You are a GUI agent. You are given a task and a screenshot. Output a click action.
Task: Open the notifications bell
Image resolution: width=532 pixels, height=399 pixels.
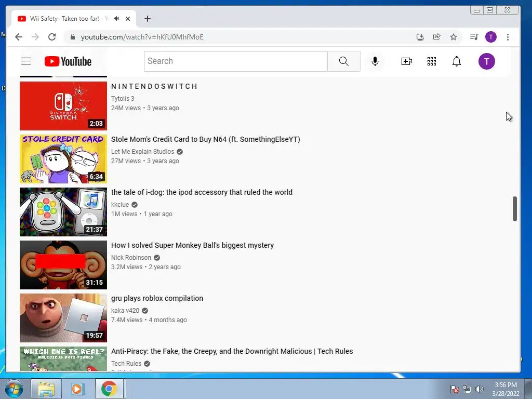457,61
